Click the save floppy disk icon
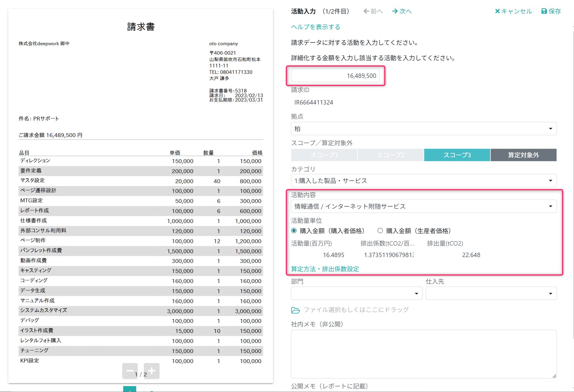 544,11
